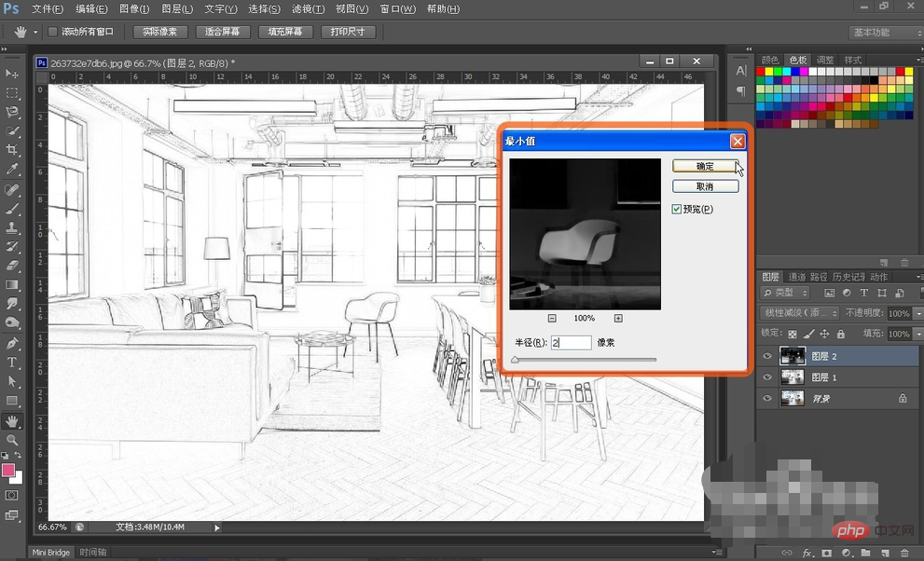The image size is (924, 561).
Task: Click 确定 button in 最小值 dialog
Action: coord(706,166)
